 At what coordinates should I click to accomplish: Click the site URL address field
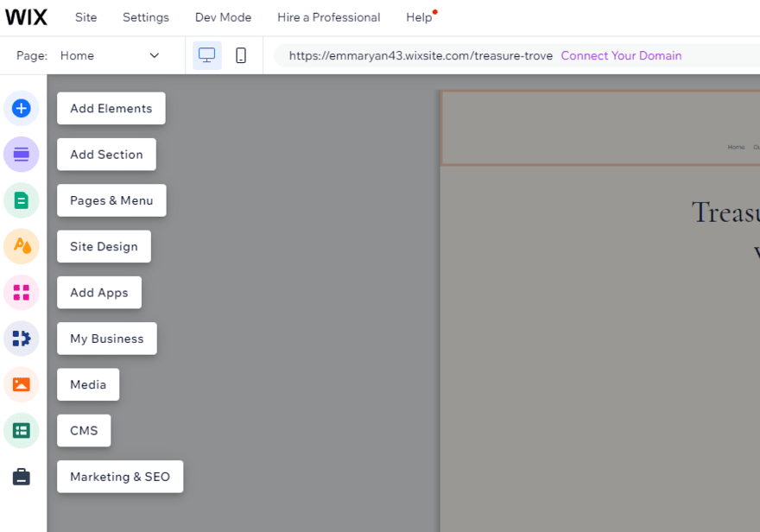[x=421, y=55]
